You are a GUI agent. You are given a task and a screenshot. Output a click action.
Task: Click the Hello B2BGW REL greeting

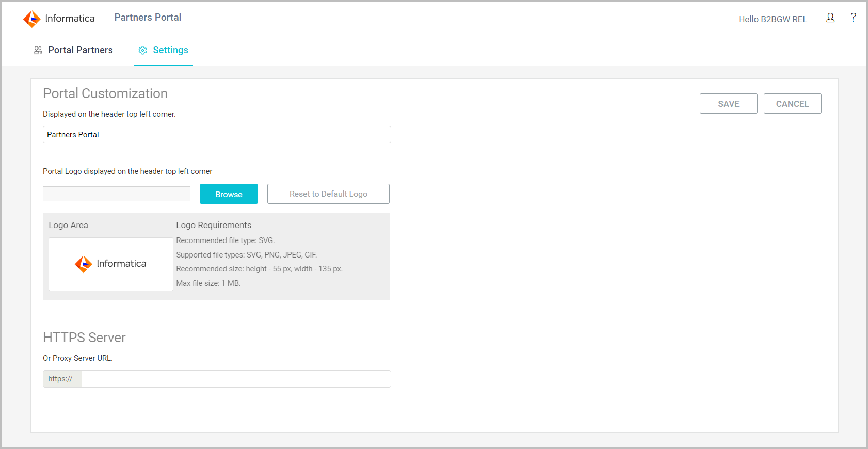coord(773,19)
